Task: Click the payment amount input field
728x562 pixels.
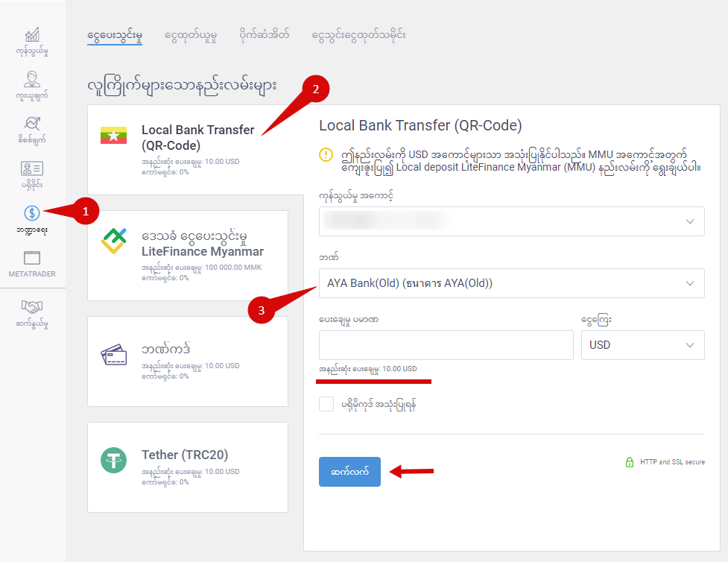Action: point(446,345)
